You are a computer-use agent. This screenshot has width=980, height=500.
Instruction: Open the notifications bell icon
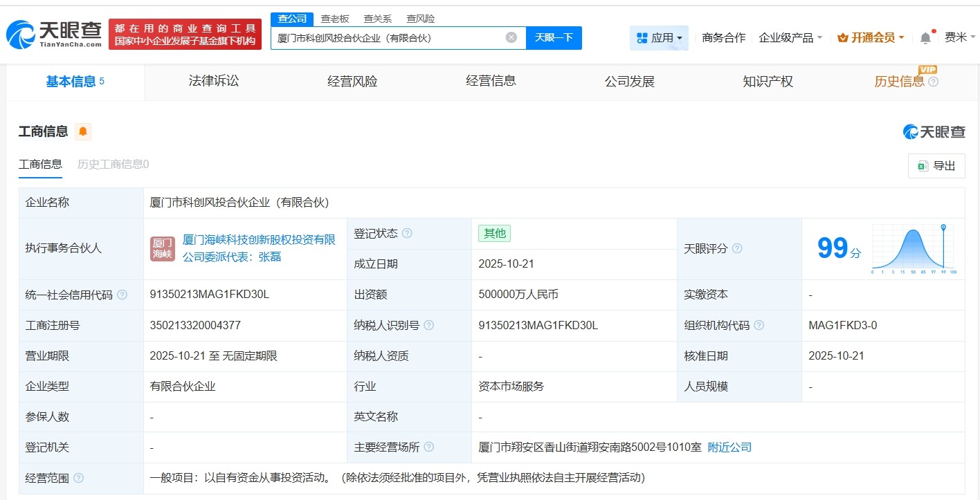point(926,37)
